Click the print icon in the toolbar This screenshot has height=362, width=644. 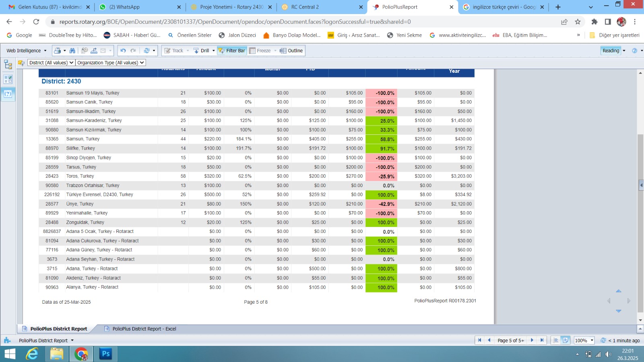pyautogui.click(x=58, y=51)
